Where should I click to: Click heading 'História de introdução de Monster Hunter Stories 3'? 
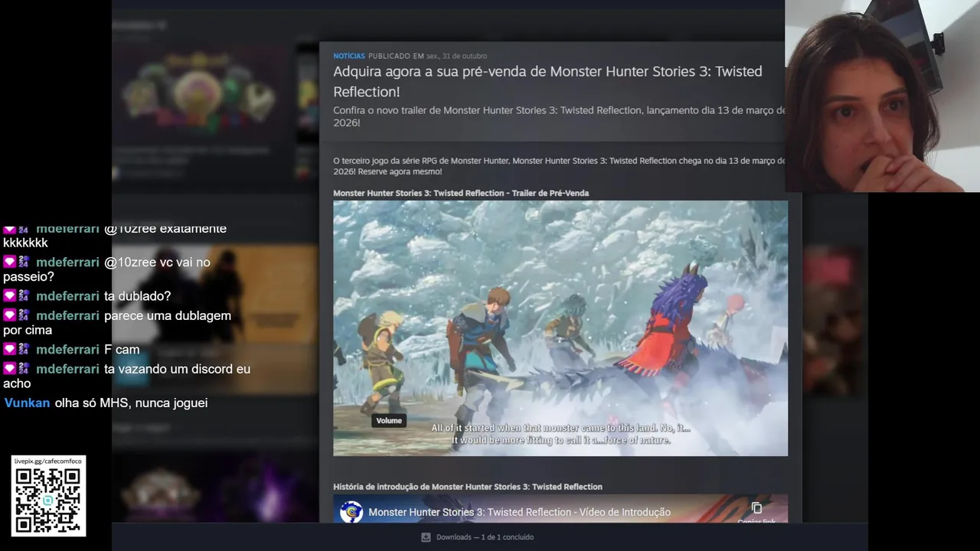point(468,487)
